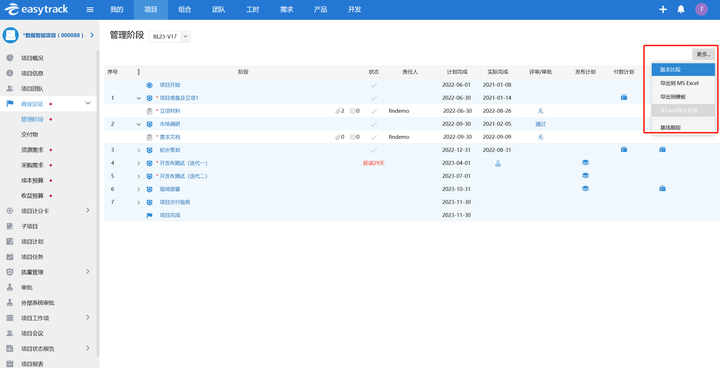Click the payment plan icon in 项目准备及立项1 row
Viewport: 720px width, 368px height.
(x=624, y=97)
